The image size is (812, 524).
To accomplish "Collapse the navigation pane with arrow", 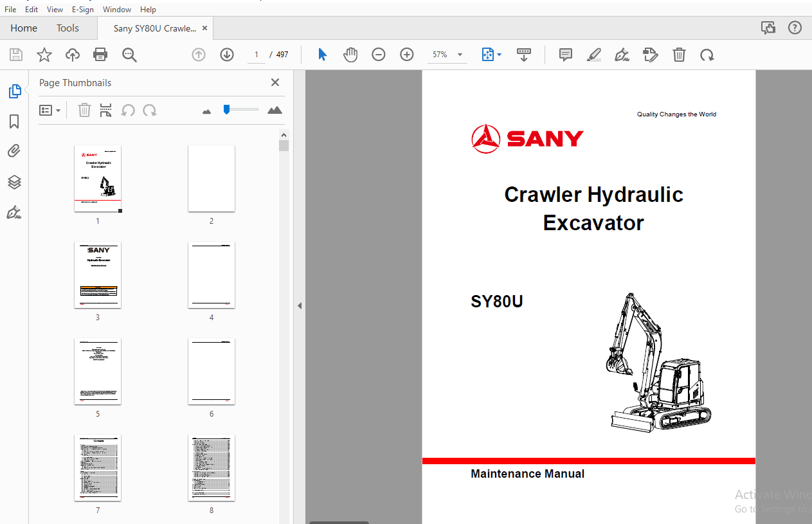I will [x=299, y=306].
